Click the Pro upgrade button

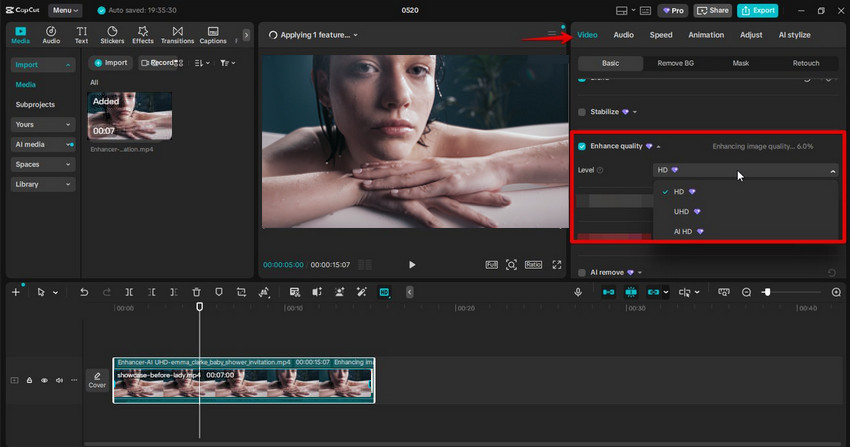pos(673,10)
